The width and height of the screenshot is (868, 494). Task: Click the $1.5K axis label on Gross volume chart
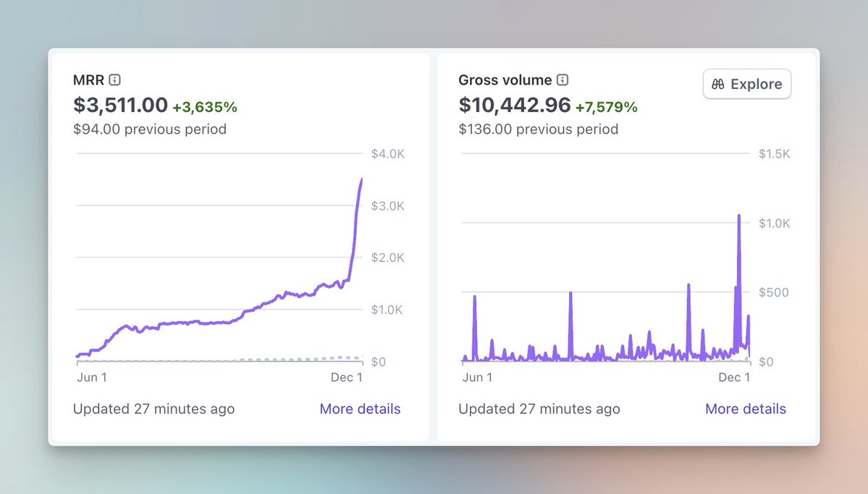774,153
